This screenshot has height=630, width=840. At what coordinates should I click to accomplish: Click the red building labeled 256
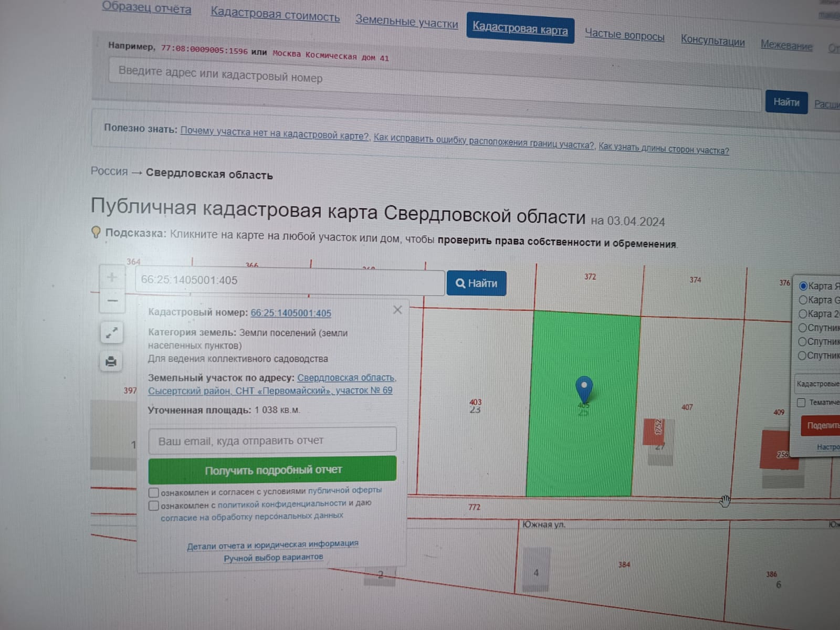tap(779, 450)
